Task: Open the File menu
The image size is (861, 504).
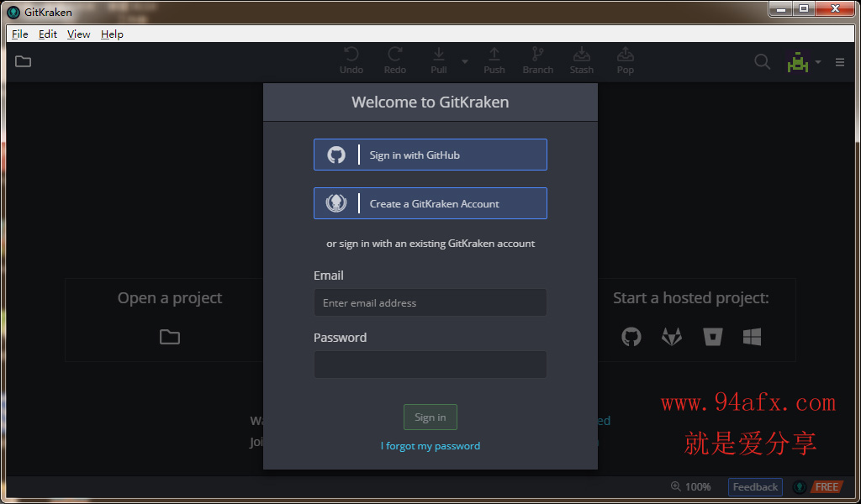Action: pos(20,34)
